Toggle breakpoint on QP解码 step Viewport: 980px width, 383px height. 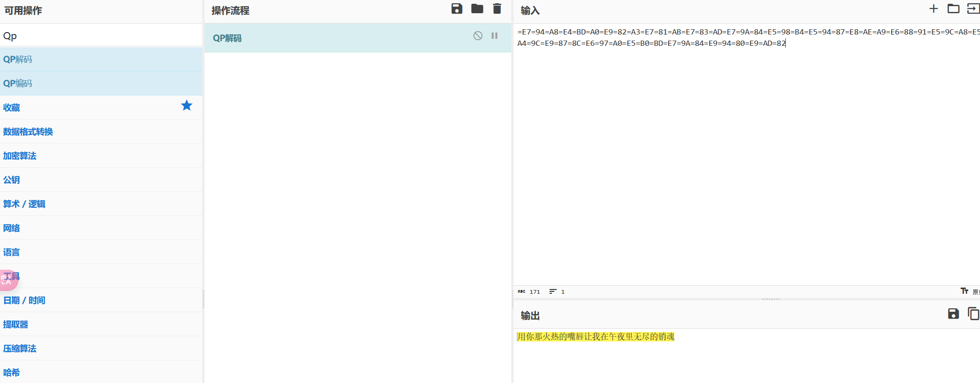[x=494, y=36]
